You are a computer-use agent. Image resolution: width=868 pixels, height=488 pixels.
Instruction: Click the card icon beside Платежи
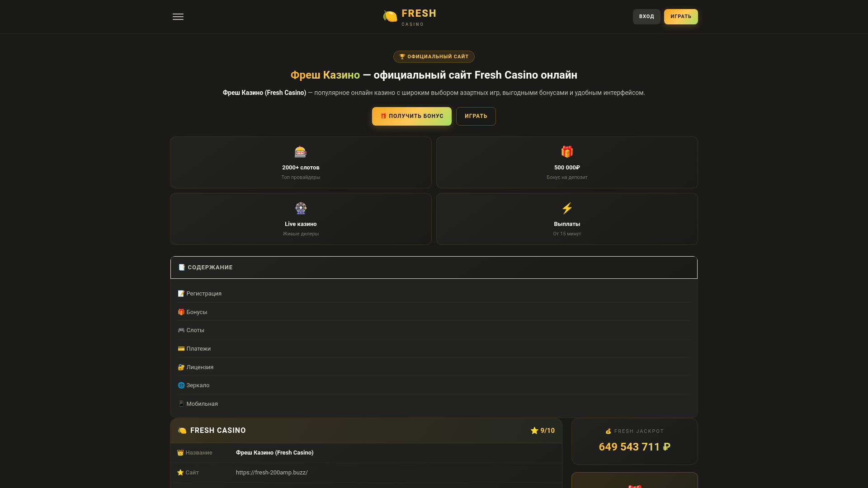[181, 349]
